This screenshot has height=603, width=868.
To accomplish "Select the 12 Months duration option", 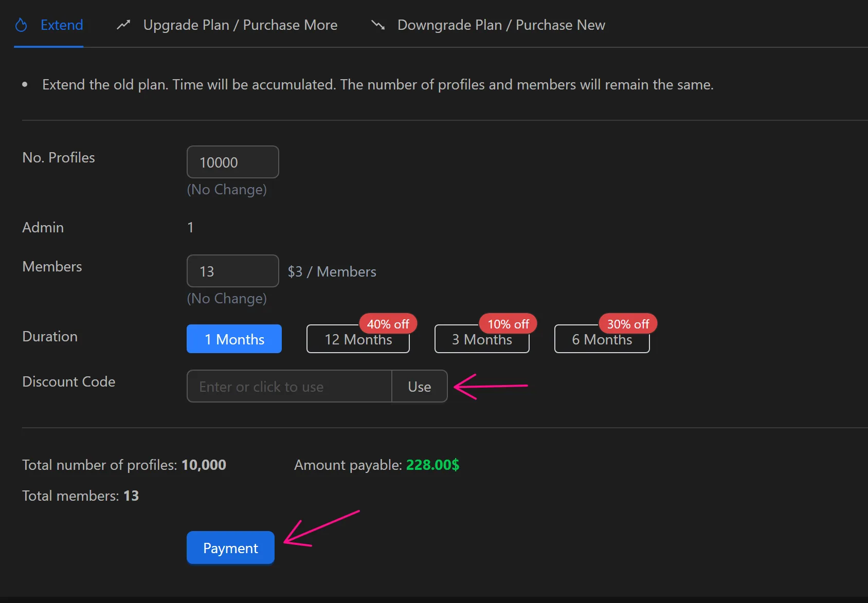I will (358, 339).
